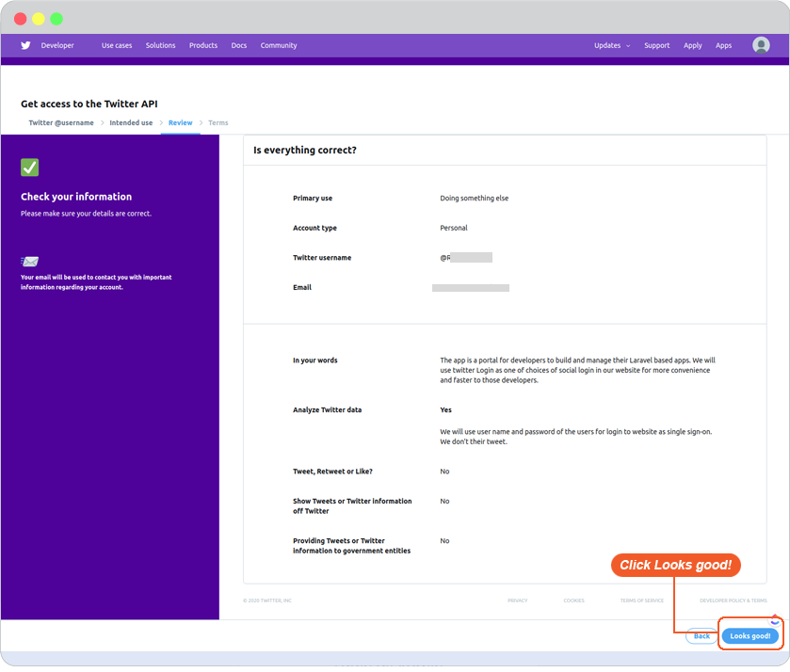Image resolution: width=790 pixels, height=672 pixels.
Task: Open the Terms of Service footer link
Action: (642, 600)
